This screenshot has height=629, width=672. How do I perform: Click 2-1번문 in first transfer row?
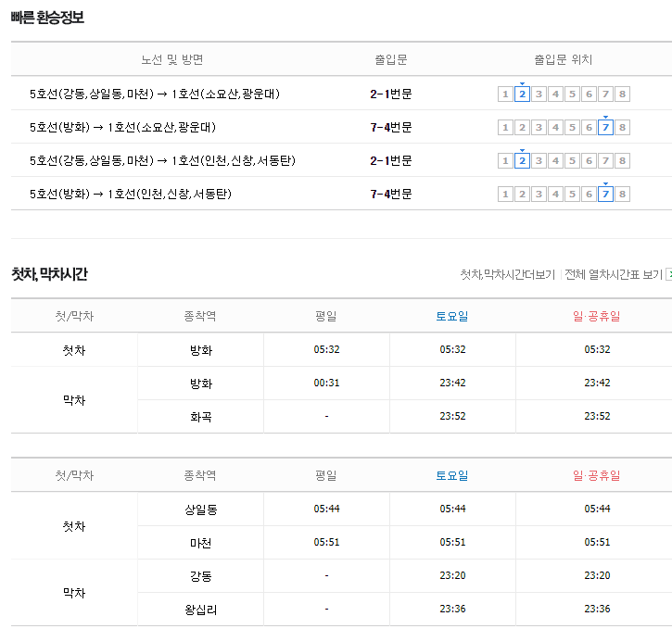pos(391,94)
